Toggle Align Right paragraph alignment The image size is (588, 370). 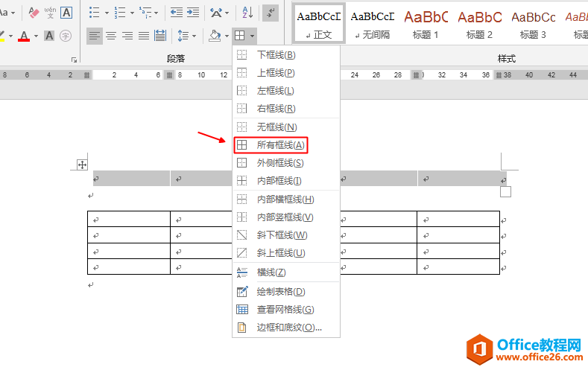point(127,36)
